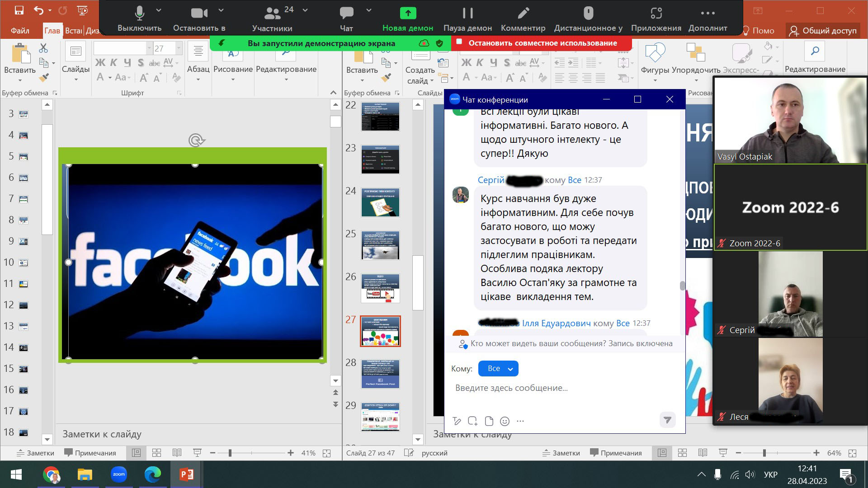Attach file icon in Zoom chat
868x488 pixels.
pyautogui.click(x=489, y=421)
